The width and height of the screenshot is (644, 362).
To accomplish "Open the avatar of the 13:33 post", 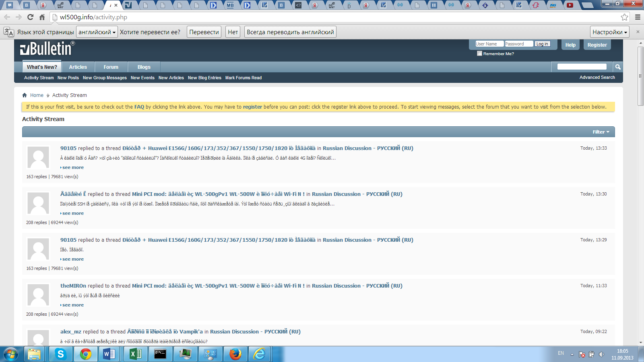I will [38, 157].
